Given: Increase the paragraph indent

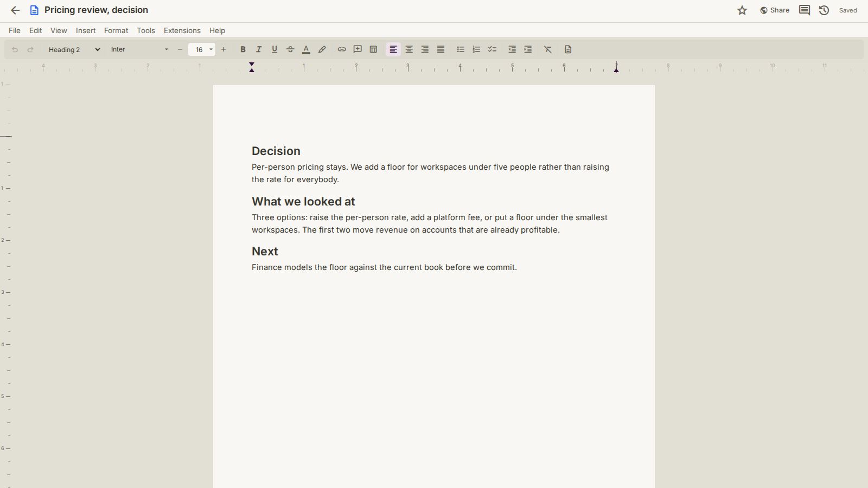Looking at the screenshot, I should point(528,49).
